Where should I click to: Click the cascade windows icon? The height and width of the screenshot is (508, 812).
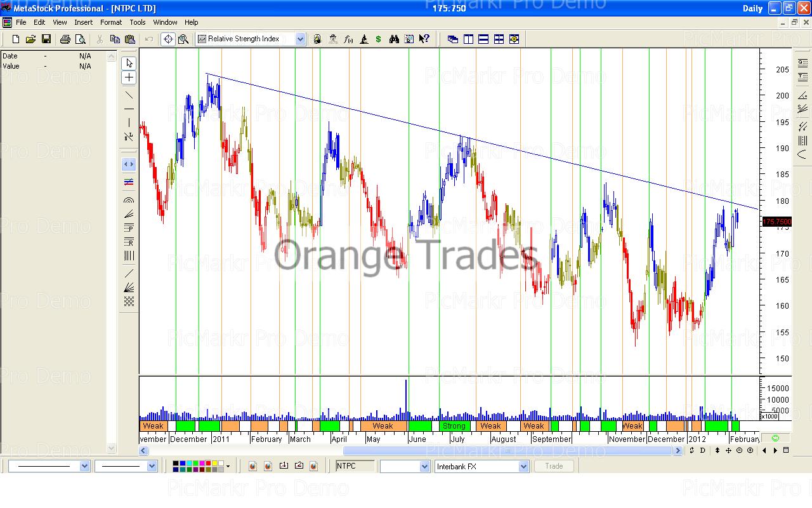point(453,39)
